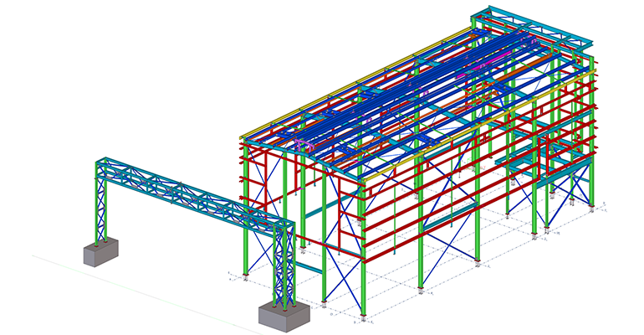Select the magenta fitting near the roof gable
This screenshot has width=644, height=335.
pos(301,147)
